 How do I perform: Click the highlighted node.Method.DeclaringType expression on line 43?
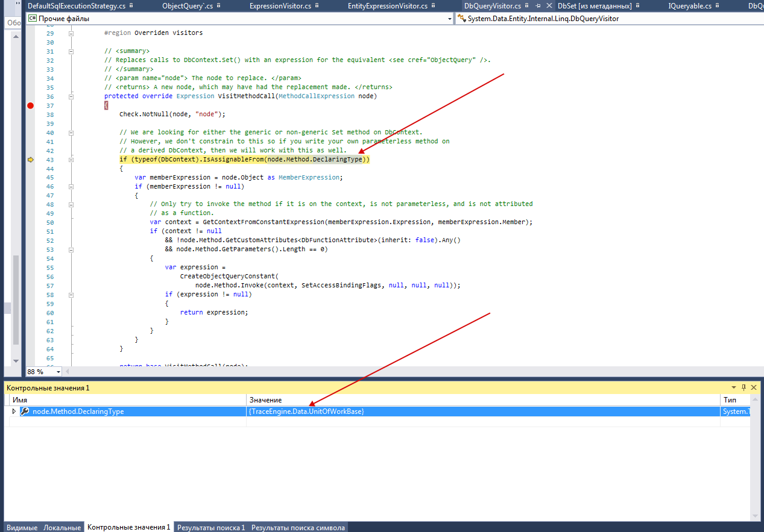pyautogui.click(x=315, y=160)
